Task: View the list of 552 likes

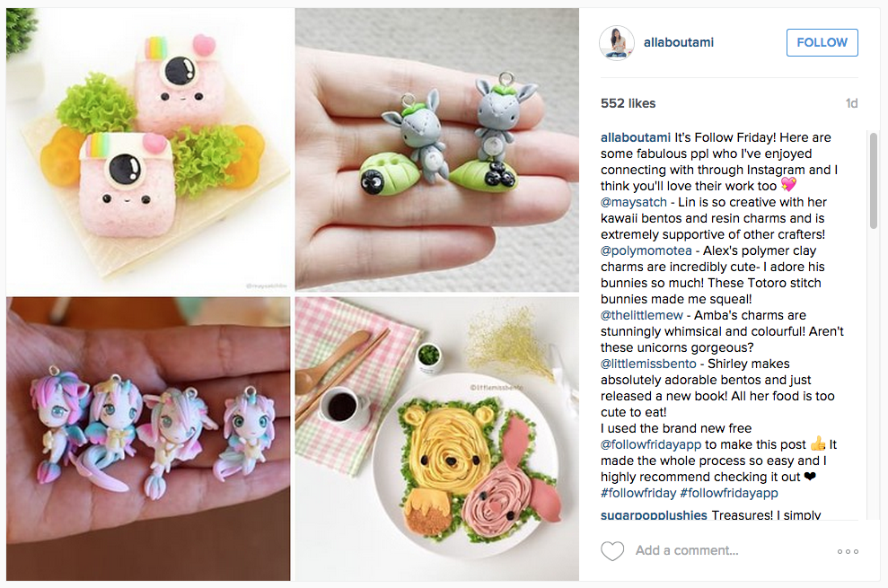Action: (x=628, y=103)
